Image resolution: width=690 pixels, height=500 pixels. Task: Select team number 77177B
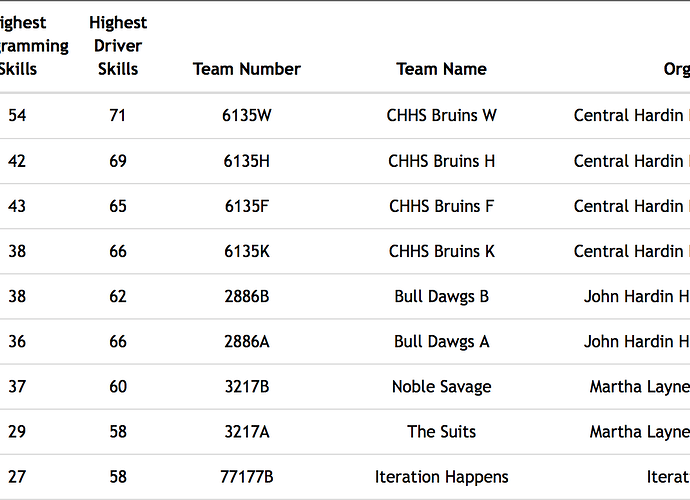pos(246,477)
